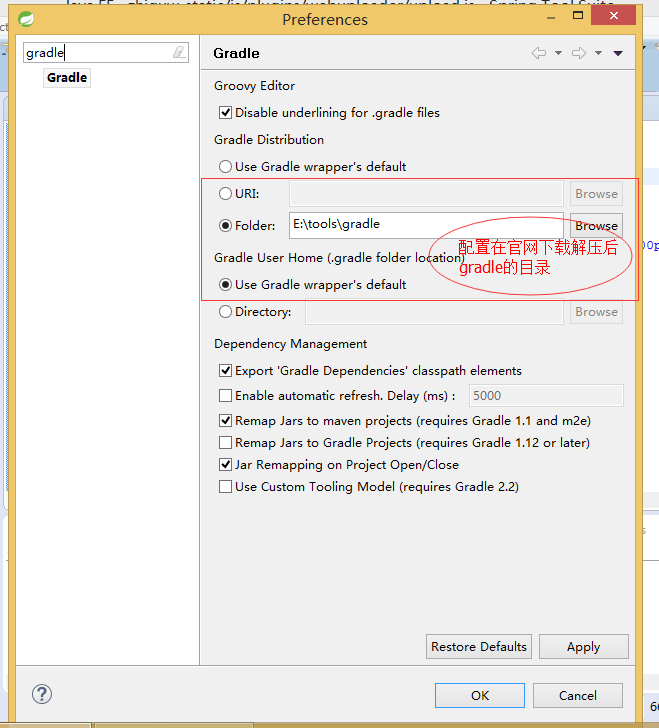Click Browse button next to URI field
The width and height of the screenshot is (659, 728).
tap(596, 194)
